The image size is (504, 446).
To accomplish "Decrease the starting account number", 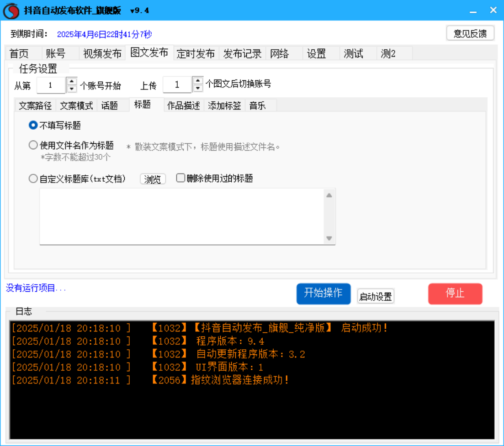I will [x=72, y=89].
